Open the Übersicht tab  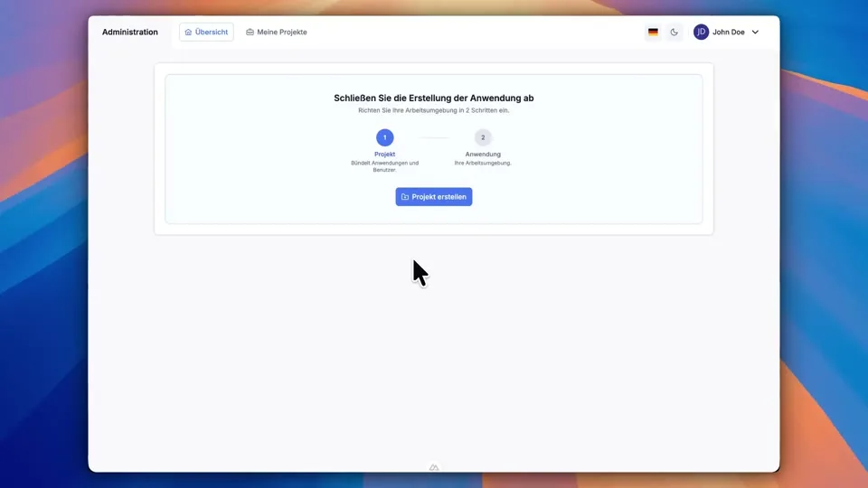(x=206, y=33)
